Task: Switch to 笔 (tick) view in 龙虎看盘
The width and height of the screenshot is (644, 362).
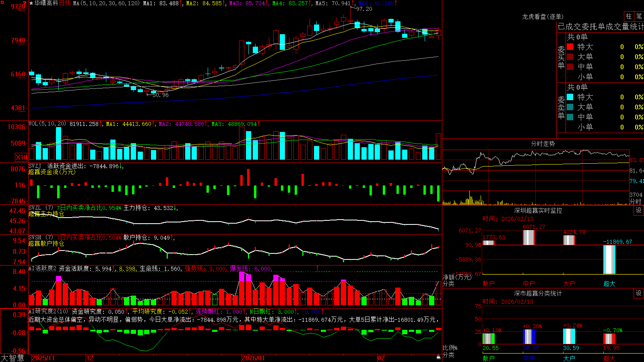Action: 639,16
